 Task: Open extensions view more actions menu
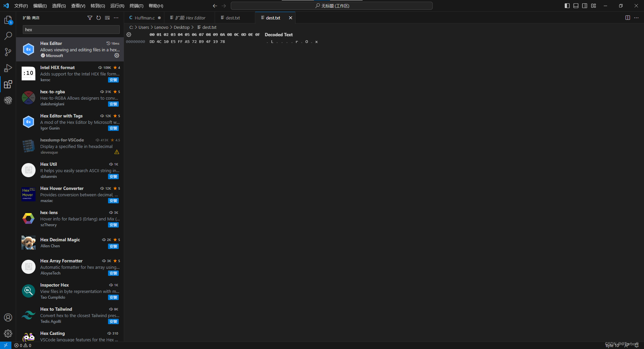[x=116, y=18]
